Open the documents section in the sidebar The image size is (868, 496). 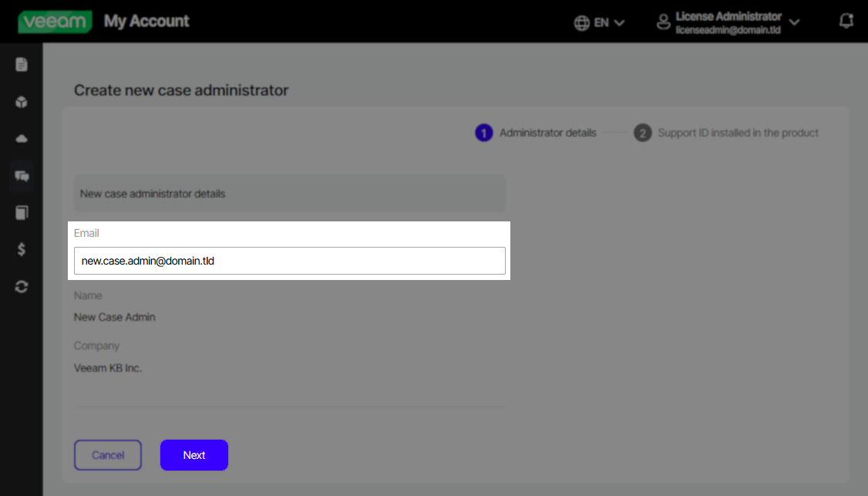click(x=21, y=65)
